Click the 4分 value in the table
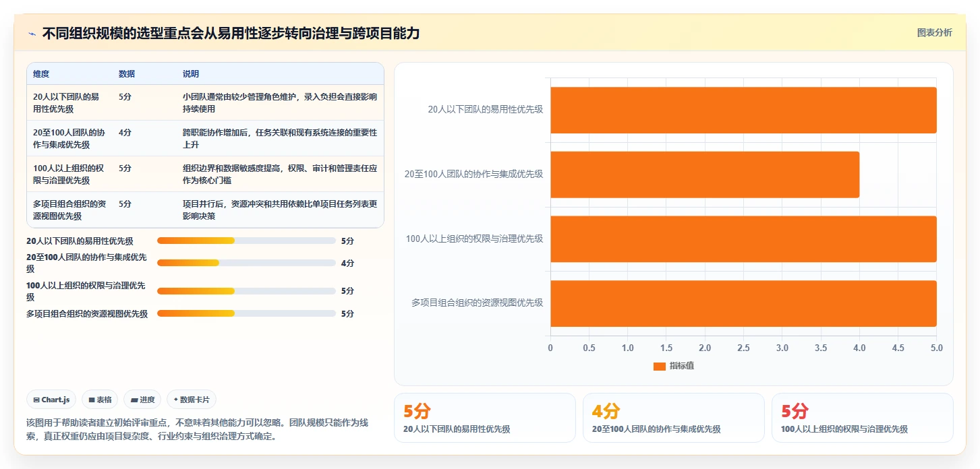Viewport: 980px width, 469px height. (x=125, y=132)
